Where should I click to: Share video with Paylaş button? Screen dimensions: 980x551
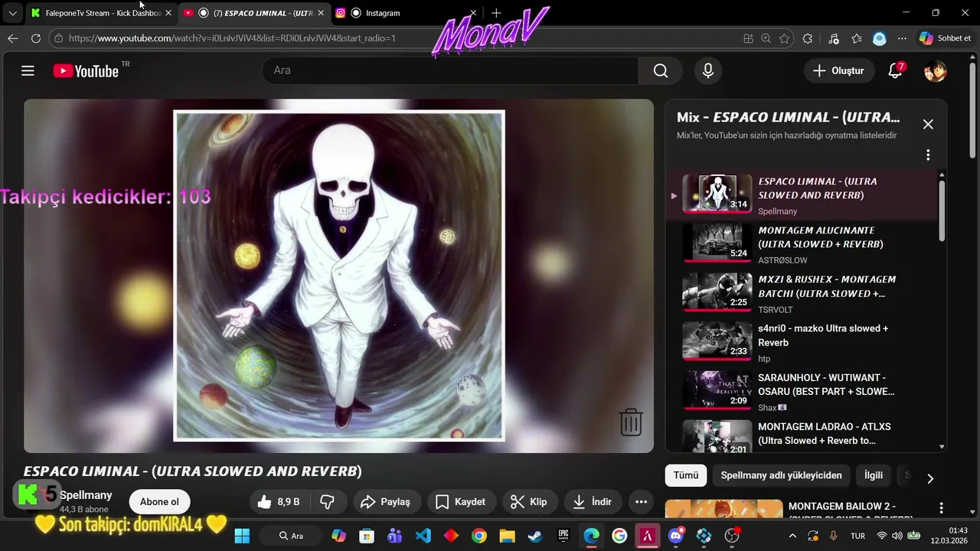pos(387,502)
